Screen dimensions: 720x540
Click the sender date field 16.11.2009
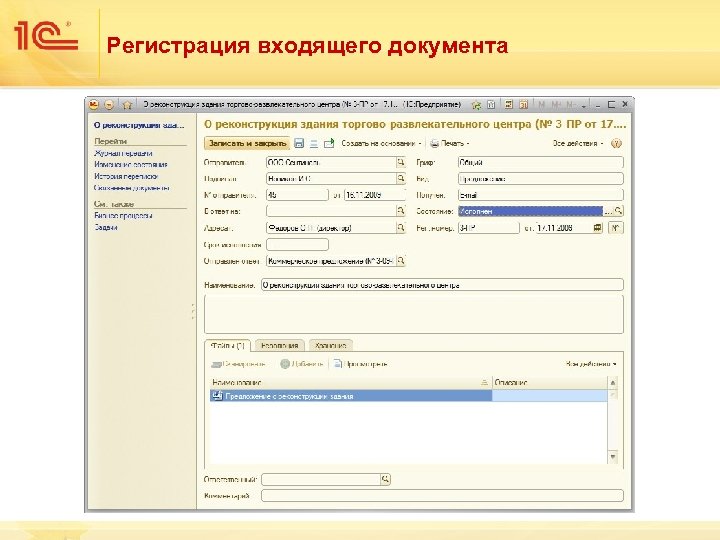coord(375,195)
